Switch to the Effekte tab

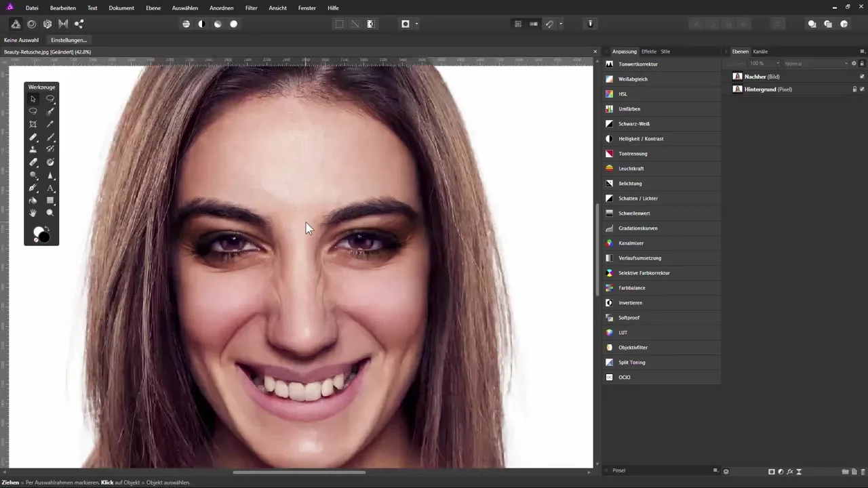pyautogui.click(x=649, y=52)
